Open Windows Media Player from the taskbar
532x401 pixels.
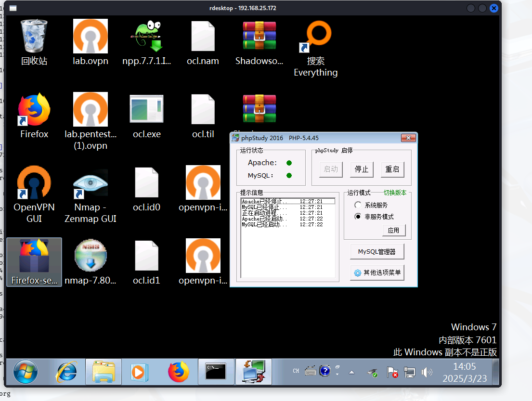click(140, 372)
